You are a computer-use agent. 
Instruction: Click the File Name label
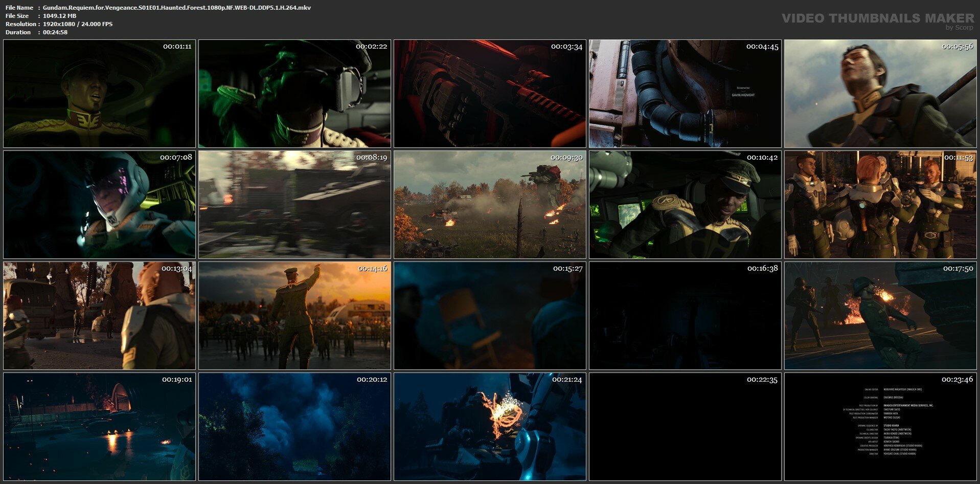pos(19,8)
